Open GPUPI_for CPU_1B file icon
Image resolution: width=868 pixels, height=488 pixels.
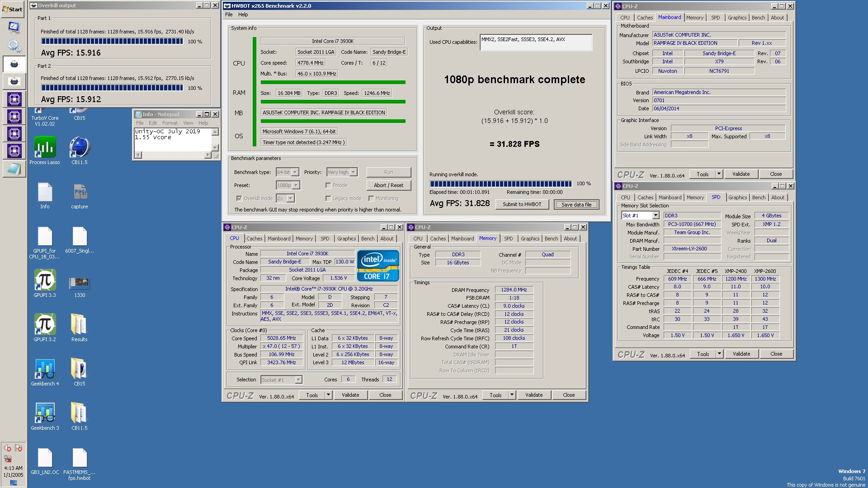coord(45,243)
